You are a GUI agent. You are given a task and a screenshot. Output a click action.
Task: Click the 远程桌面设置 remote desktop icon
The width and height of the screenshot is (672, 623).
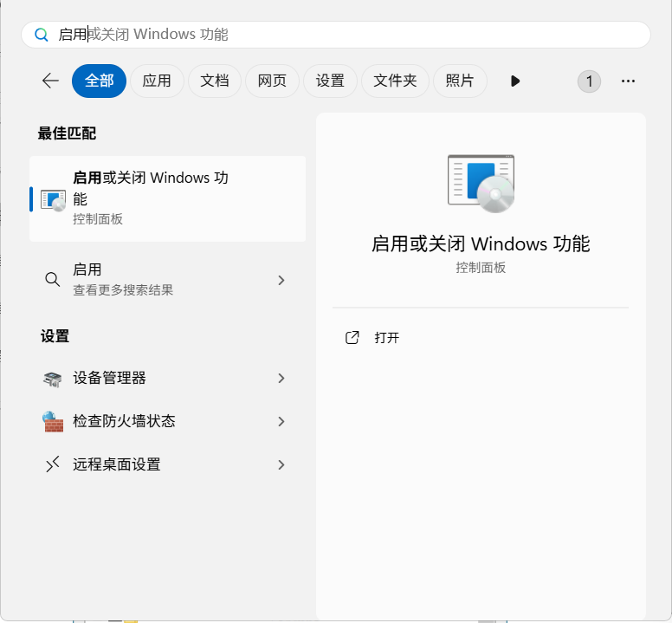[x=53, y=465]
